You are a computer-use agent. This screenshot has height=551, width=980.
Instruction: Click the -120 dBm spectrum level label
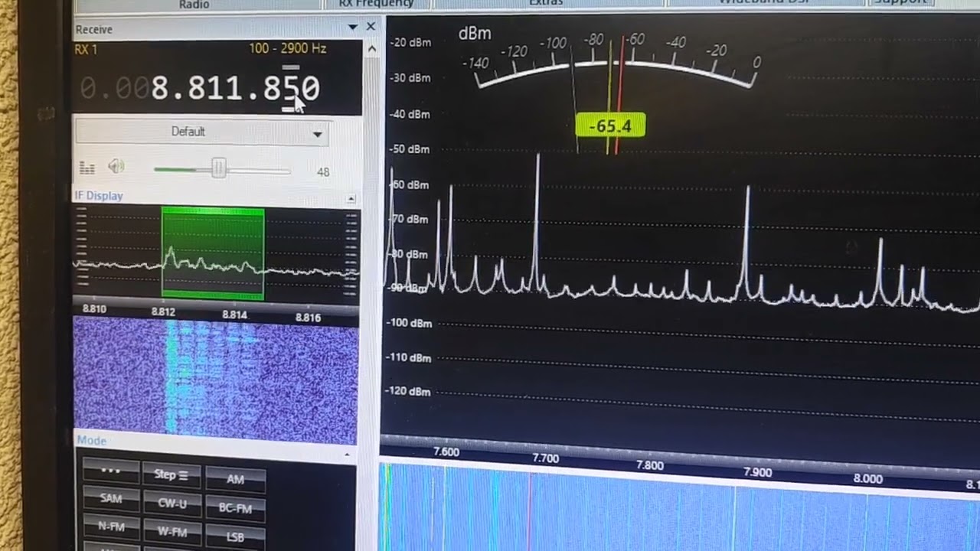410,391
